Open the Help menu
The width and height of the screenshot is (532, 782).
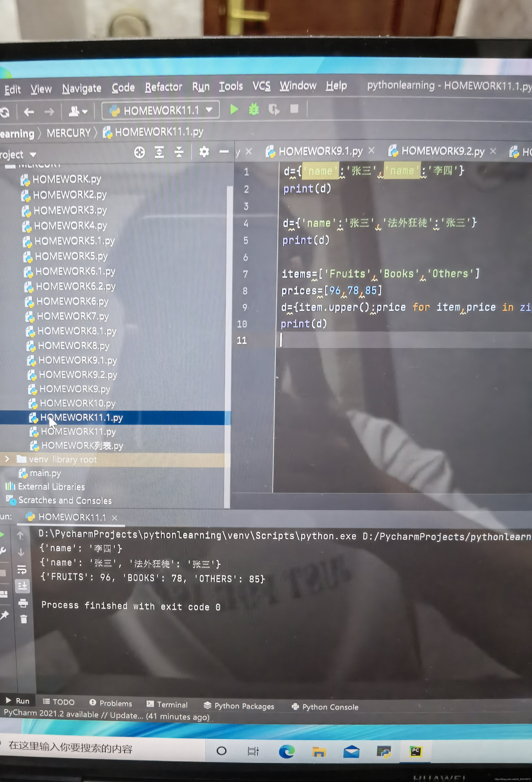click(336, 86)
